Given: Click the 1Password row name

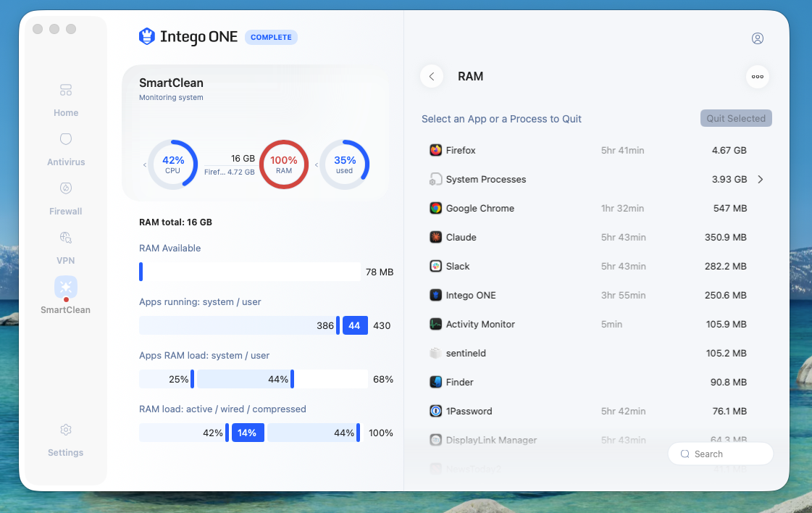Looking at the screenshot, I should (469, 412).
